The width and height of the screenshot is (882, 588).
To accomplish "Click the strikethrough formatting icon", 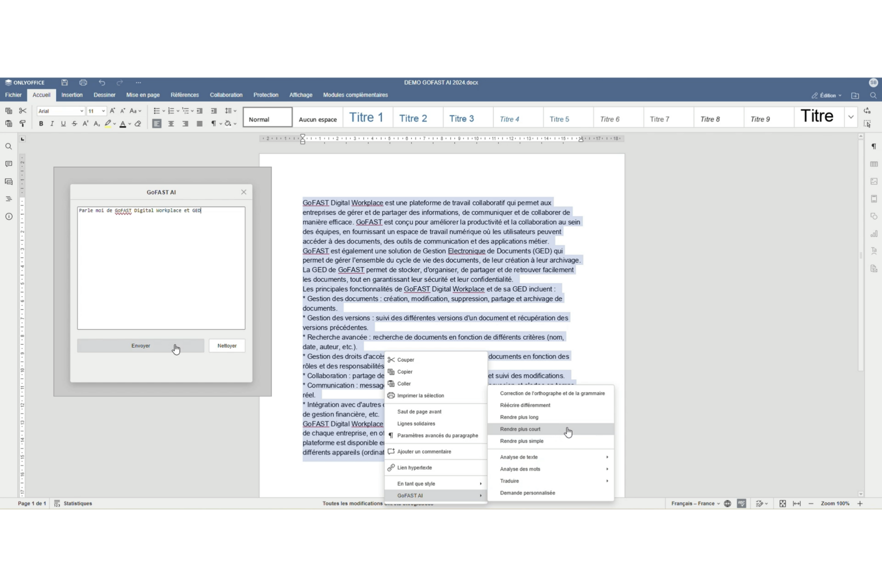I will [74, 123].
